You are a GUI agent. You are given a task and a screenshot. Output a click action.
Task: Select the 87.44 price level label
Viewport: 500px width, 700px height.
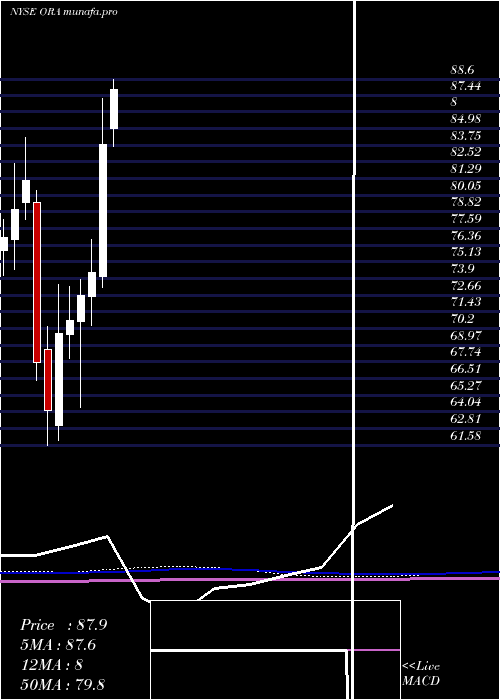click(x=466, y=86)
